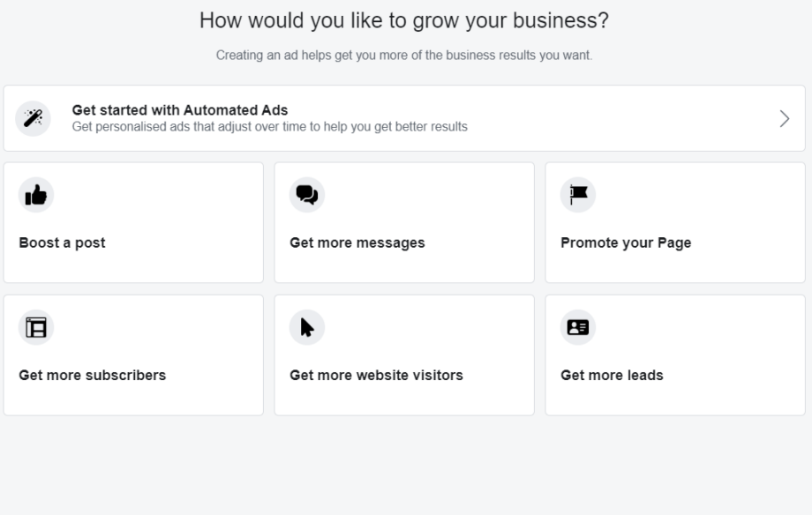
Task: Select the Get more leads card
Action: (675, 354)
